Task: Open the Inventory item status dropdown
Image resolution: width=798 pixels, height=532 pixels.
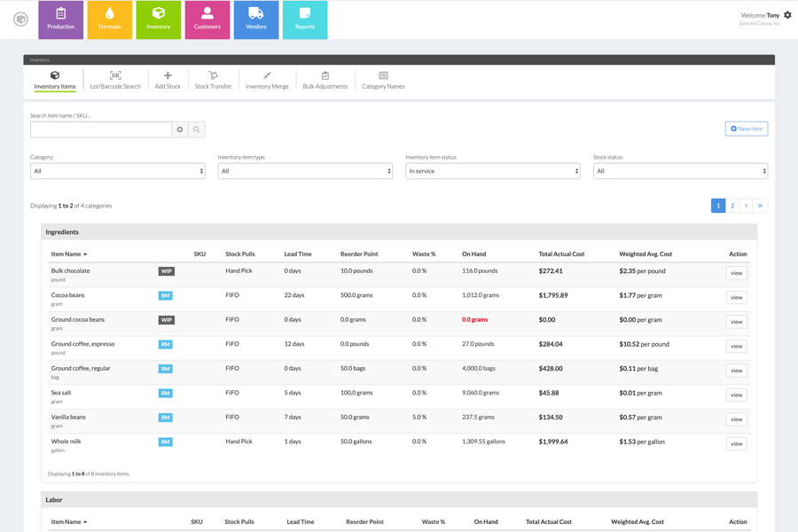Action: click(492, 171)
